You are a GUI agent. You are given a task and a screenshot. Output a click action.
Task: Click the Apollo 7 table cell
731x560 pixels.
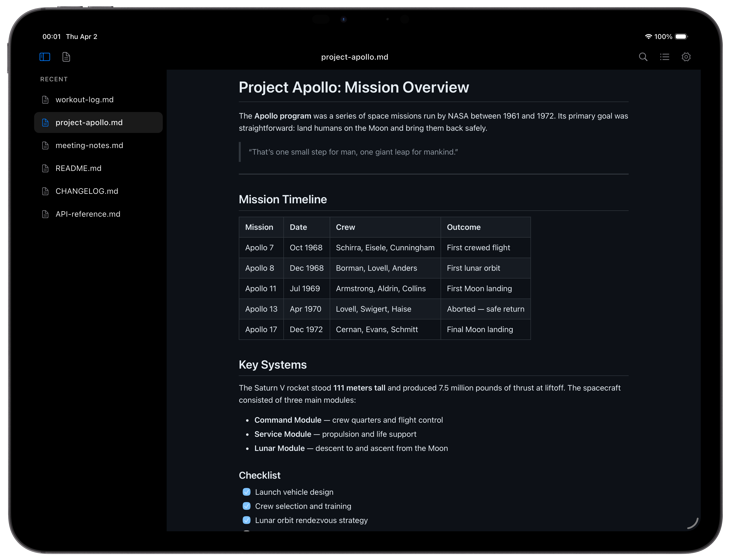point(261,248)
